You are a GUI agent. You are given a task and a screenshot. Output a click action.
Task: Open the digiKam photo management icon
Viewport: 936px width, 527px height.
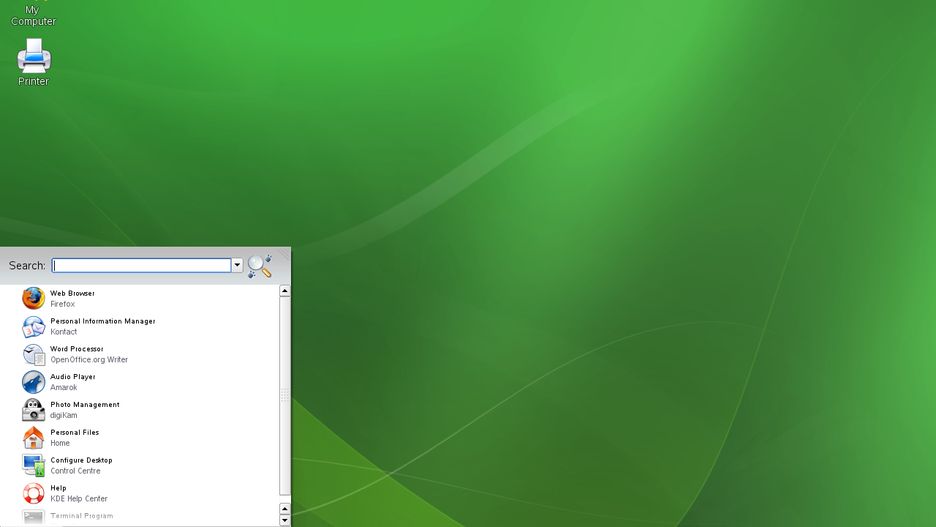pyautogui.click(x=33, y=410)
